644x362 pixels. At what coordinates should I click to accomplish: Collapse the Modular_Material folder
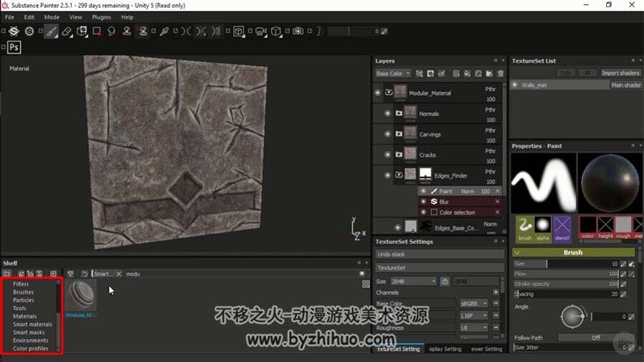pos(389,92)
